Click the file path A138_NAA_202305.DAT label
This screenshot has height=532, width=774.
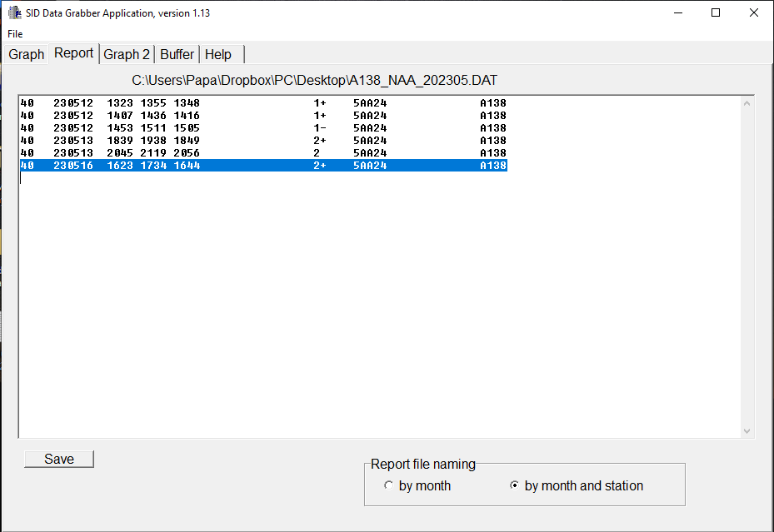coord(314,81)
